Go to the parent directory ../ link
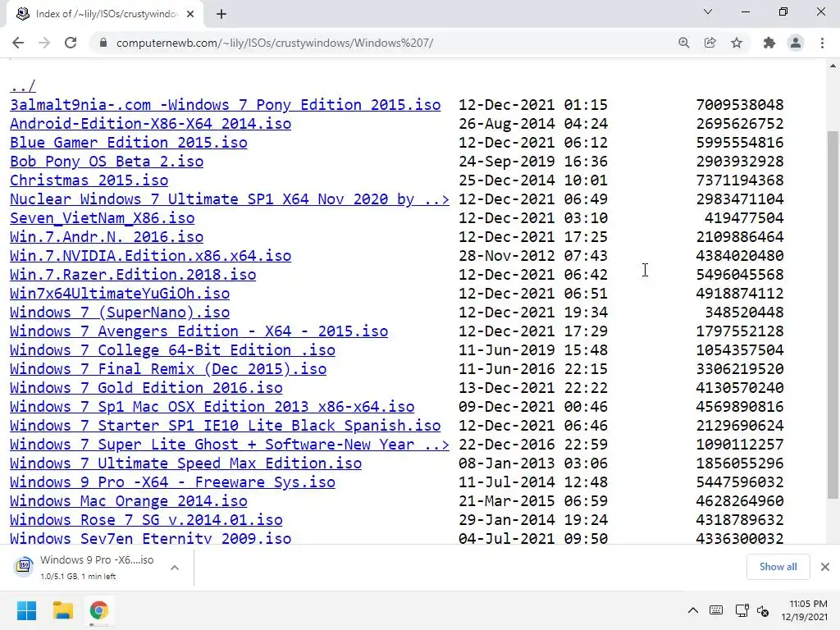The image size is (840, 630). [x=23, y=85]
